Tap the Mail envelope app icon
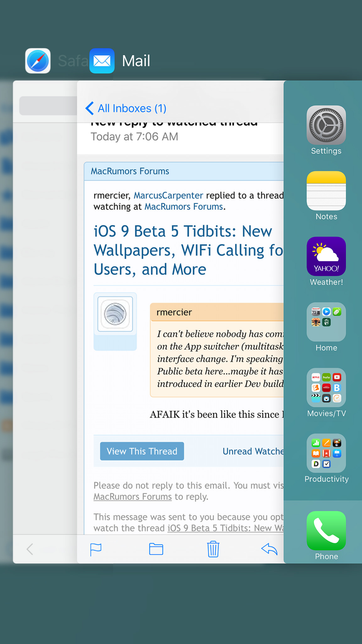Image resolution: width=362 pixels, height=644 pixels. tap(102, 61)
